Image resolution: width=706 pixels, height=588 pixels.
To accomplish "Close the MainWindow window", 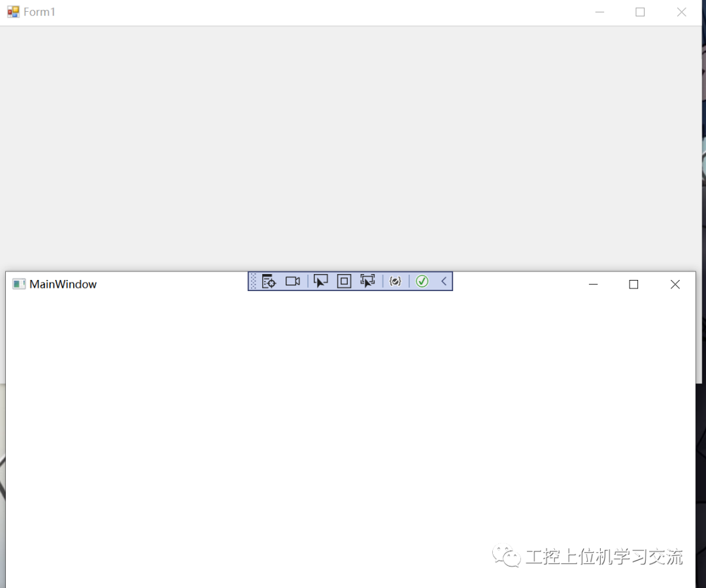I will click(x=675, y=285).
